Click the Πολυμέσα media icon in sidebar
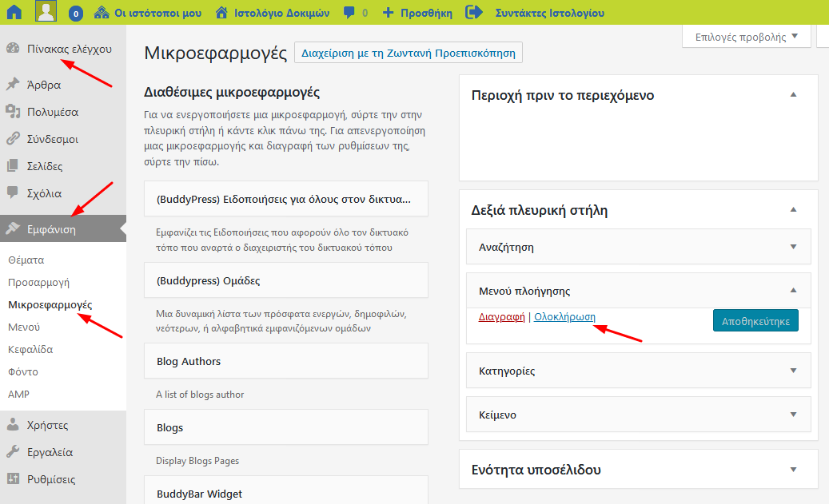The height and width of the screenshot is (504, 829). [x=12, y=112]
